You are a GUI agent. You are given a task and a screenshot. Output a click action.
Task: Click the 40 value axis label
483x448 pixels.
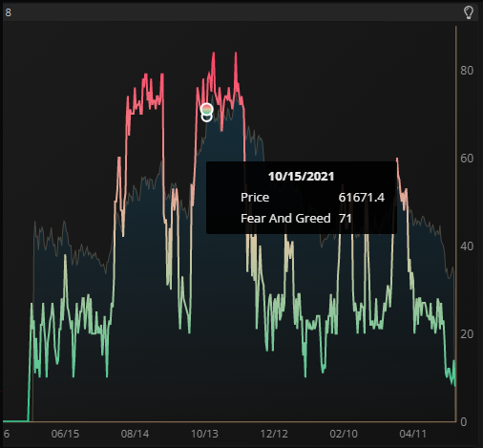467,246
